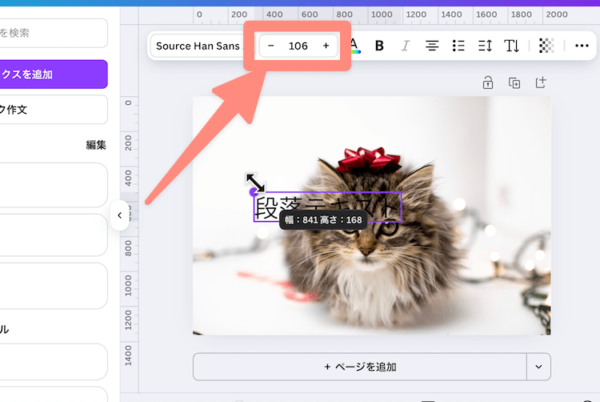This screenshot has height=402, width=600.
Task: Open line spacing settings
Action: 485,46
